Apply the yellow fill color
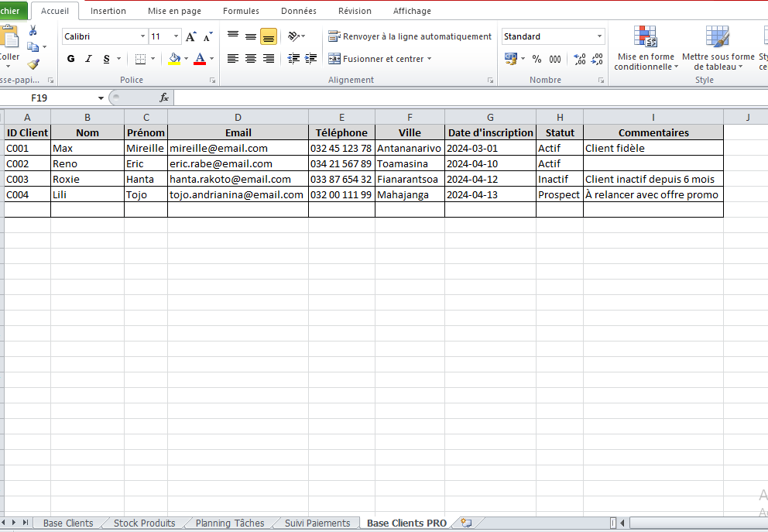 [174, 59]
